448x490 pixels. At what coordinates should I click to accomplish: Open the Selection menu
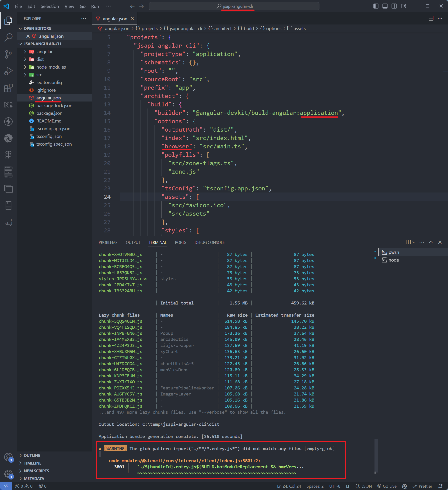50,6
